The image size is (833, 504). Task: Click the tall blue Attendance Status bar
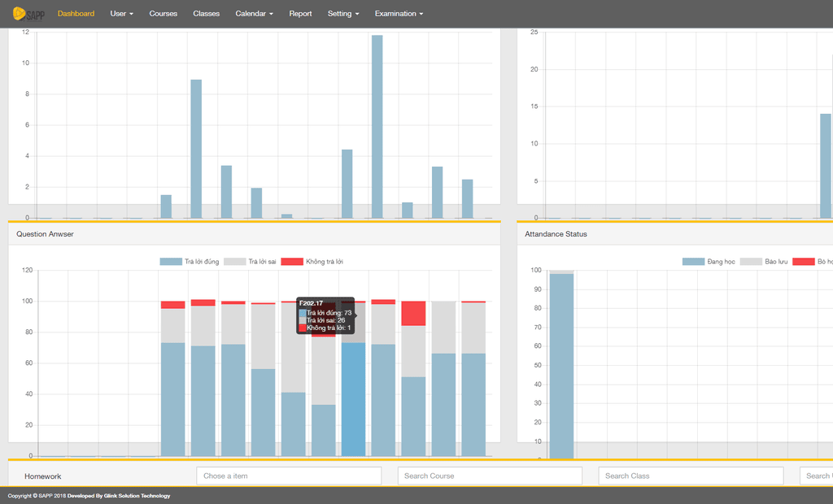pos(561,366)
